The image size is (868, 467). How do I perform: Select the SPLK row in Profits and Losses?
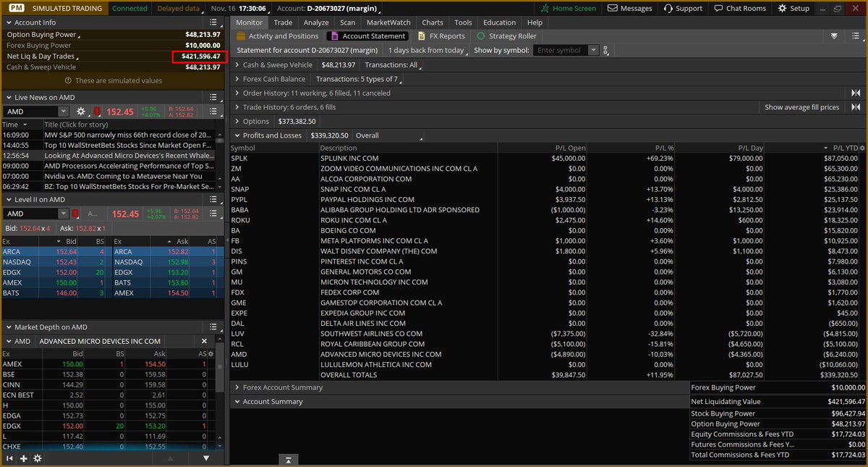coord(546,158)
